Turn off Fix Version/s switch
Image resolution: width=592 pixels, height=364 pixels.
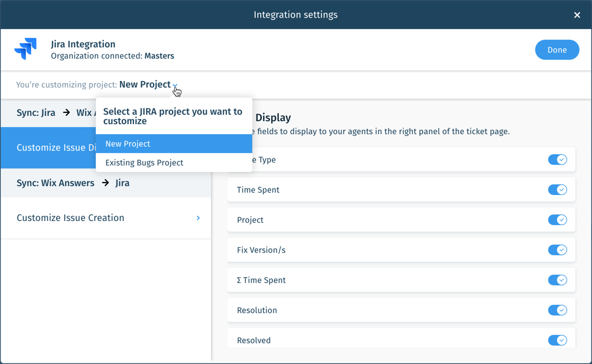pos(557,250)
